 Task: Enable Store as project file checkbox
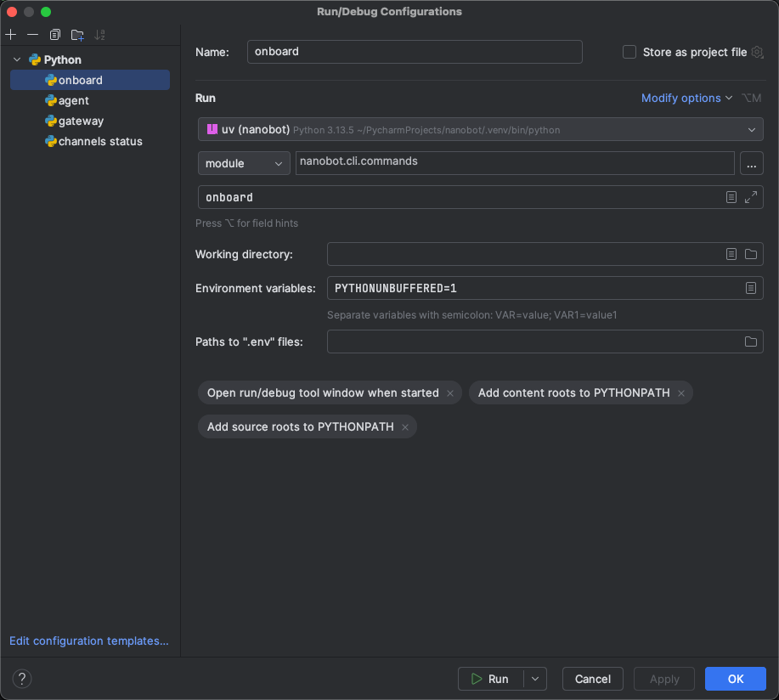pyautogui.click(x=629, y=52)
